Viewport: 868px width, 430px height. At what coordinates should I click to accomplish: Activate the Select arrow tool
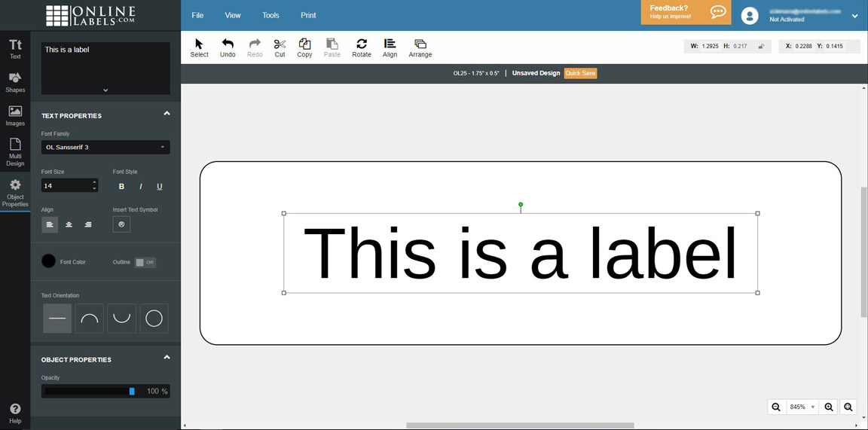click(199, 47)
